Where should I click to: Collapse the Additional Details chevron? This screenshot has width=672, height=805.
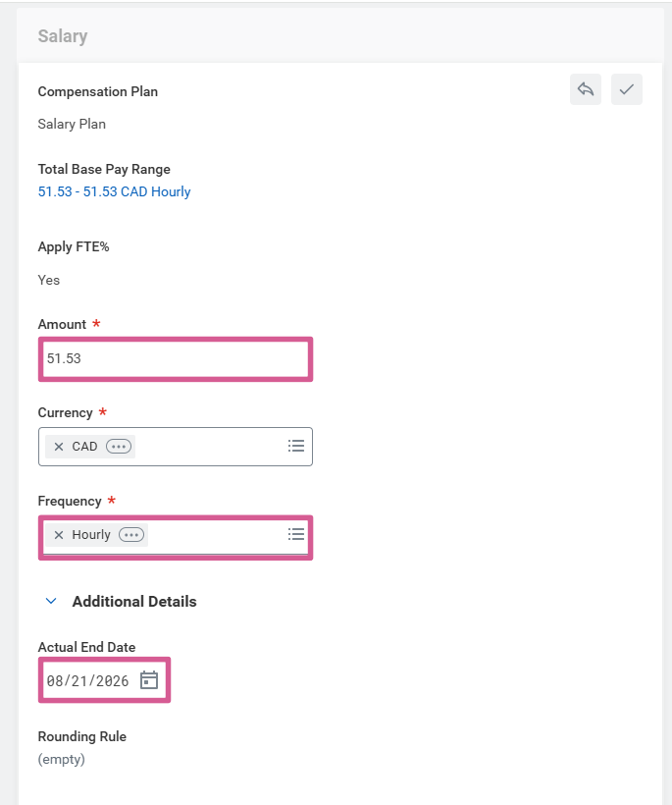click(x=51, y=602)
